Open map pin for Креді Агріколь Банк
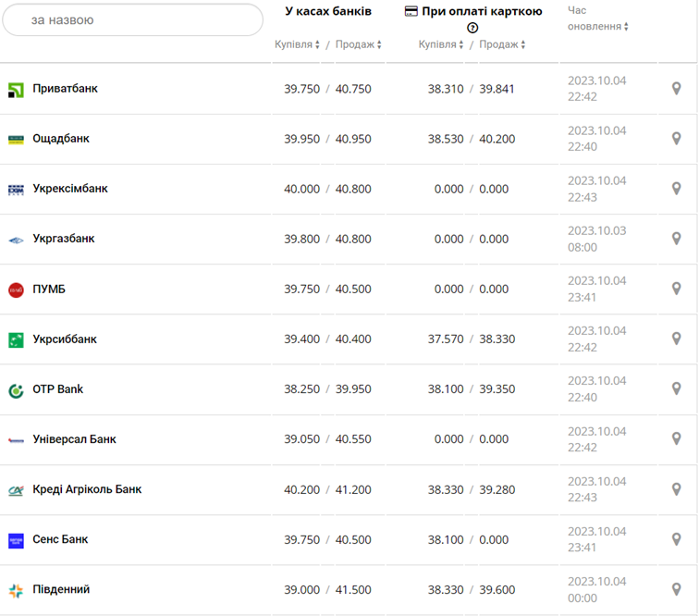The image size is (699, 616). point(676,489)
